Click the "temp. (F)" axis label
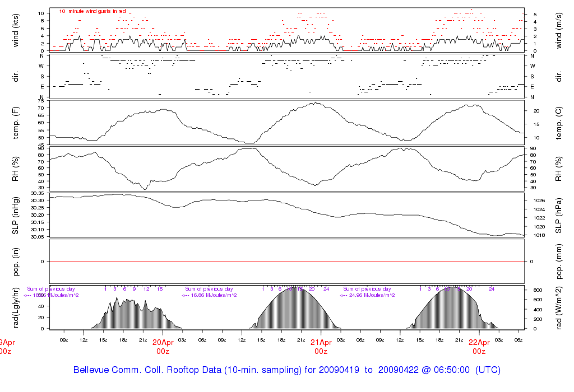 click(15, 123)
